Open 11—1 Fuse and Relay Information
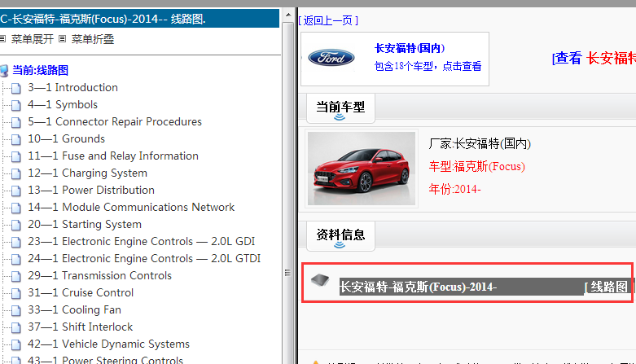 tap(112, 156)
